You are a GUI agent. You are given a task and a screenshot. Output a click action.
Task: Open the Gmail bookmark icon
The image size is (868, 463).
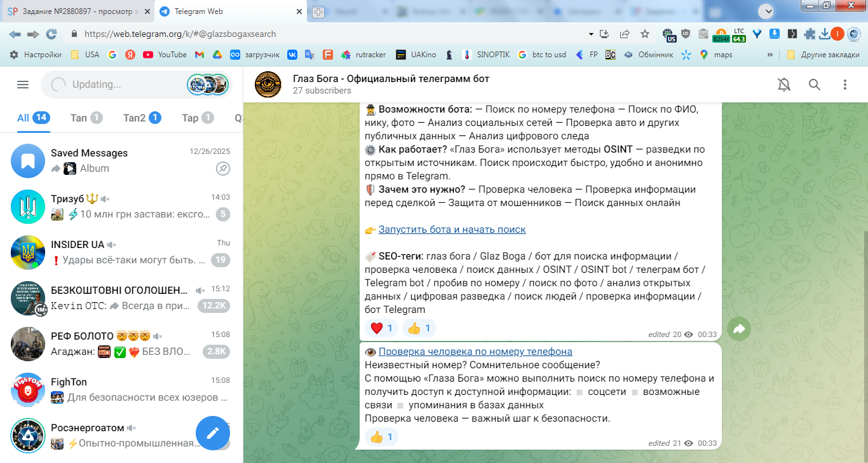pyautogui.click(x=199, y=55)
